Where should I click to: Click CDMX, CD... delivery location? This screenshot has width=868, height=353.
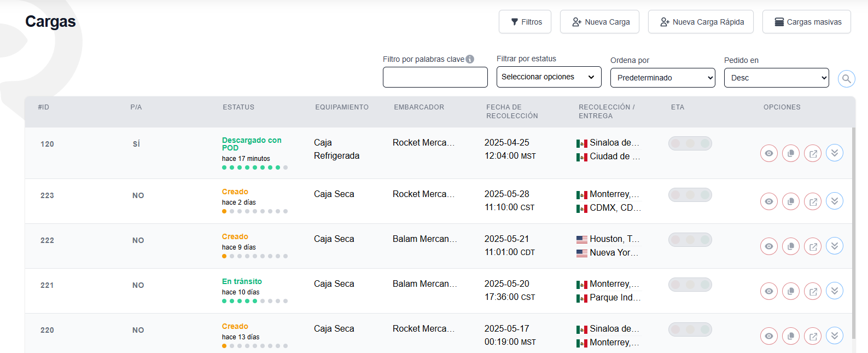coord(615,207)
